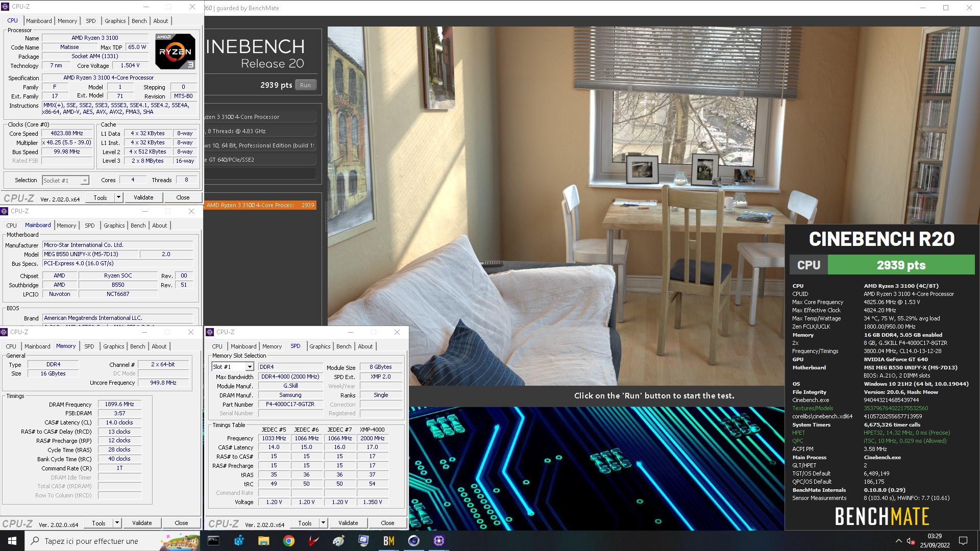Image resolution: width=980 pixels, height=551 pixels.
Task: Switch to CPU-Z on the taskbar
Action: pos(439,541)
